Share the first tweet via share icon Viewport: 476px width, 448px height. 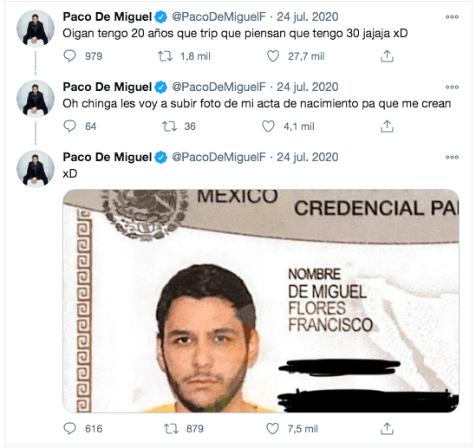(387, 56)
